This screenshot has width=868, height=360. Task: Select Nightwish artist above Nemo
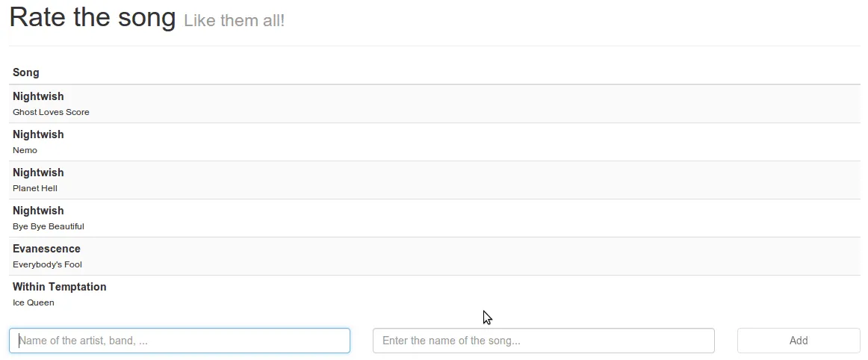[x=38, y=134]
